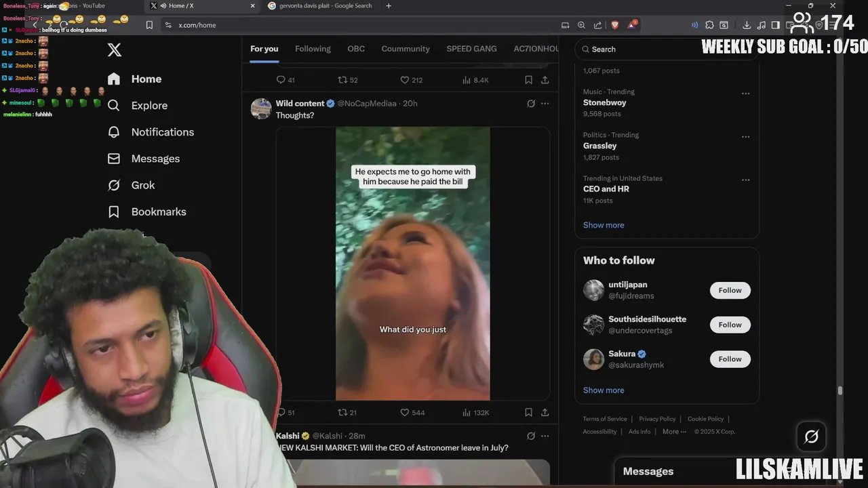Open Home from the left sidebar
This screenshot has width=868, height=488.
[135, 79]
